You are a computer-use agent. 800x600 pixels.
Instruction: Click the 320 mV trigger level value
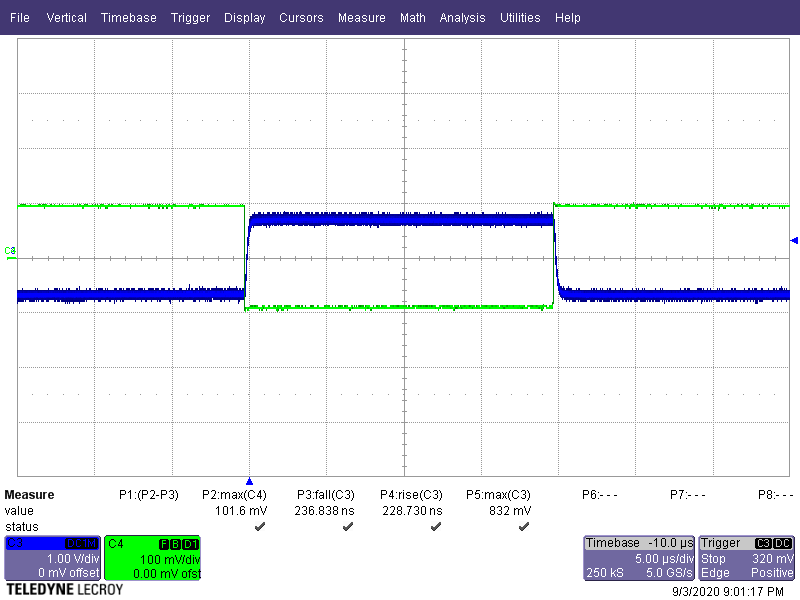coord(772,559)
